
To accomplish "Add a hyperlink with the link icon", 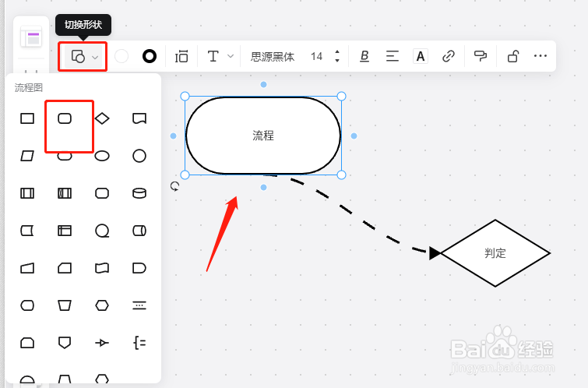I will pyautogui.click(x=449, y=57).
